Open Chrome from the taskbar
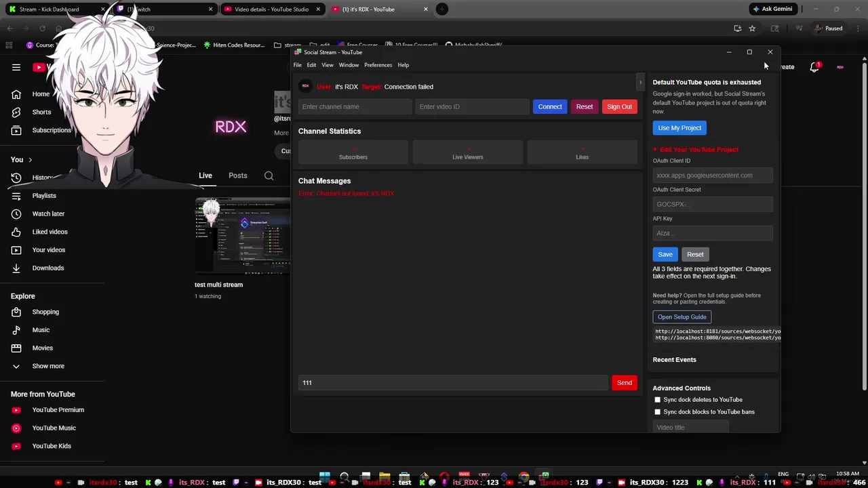 [524, 476]
